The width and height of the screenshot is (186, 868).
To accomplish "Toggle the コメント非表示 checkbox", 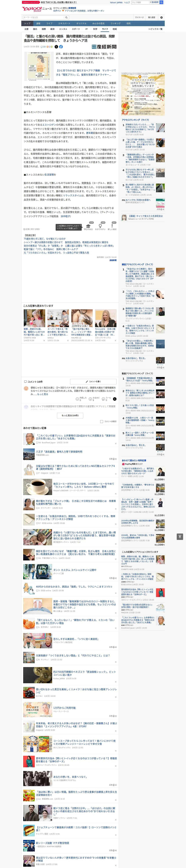I will (102, 422).
